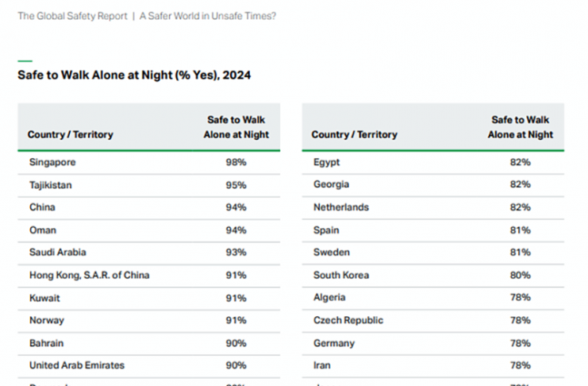588x386 pixels.
Task: Click the 93% value for Saudi Arabia
Action: 236,253
